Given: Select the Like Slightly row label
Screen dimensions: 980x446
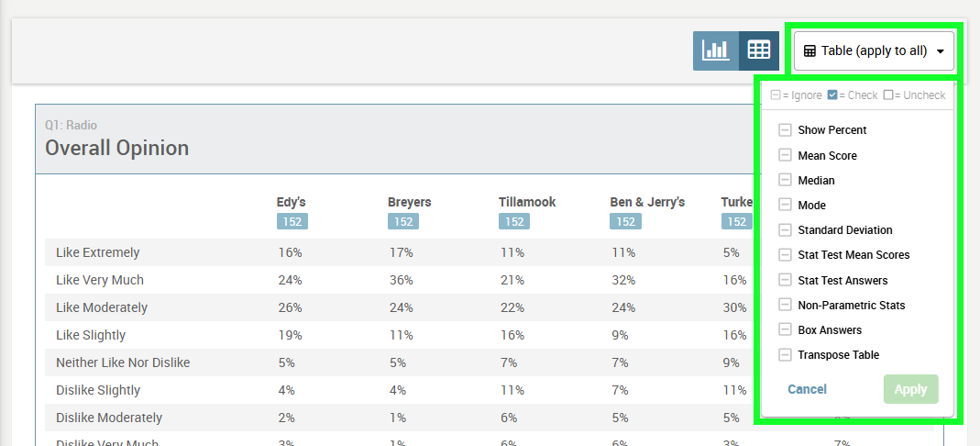Looking at the screenshot, I should (x=91, y=335).
